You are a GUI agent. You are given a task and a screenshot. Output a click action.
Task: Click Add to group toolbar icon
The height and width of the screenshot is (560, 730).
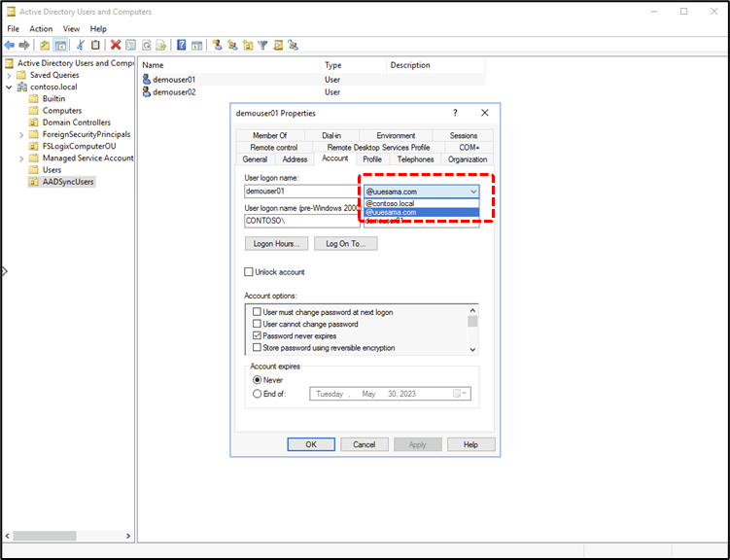click(293, 45)
